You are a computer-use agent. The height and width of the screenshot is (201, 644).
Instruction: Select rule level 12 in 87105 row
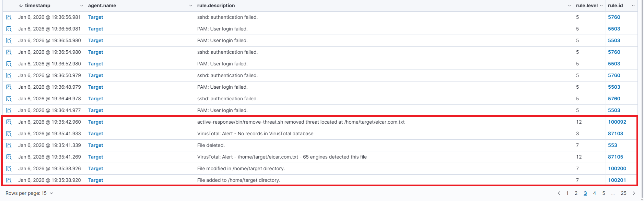click(x=579, y=157)
